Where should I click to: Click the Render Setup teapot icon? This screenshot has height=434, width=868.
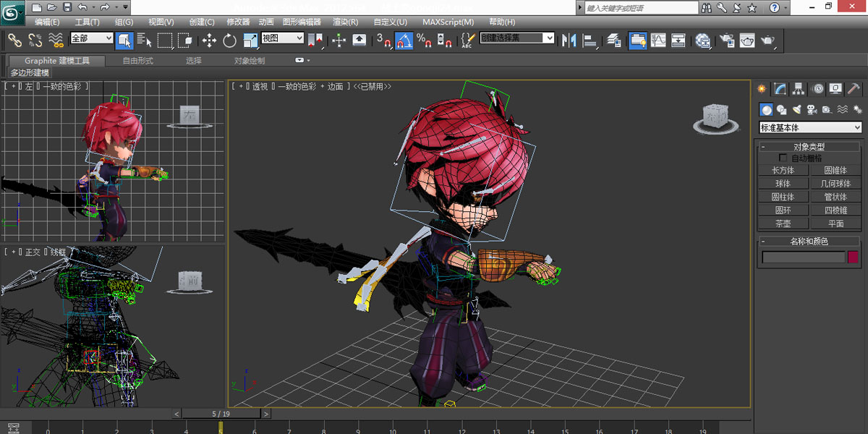tap(726, 41)
